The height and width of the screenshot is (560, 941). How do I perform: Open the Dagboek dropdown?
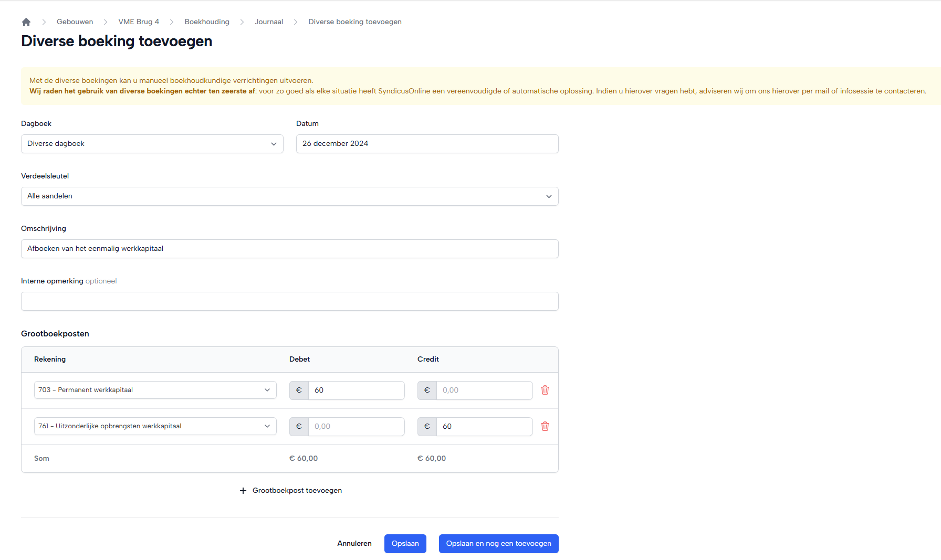tap(152, 144)
